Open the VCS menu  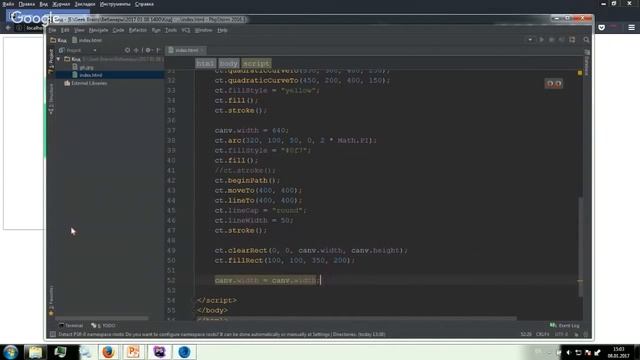[x=186, y=30]
